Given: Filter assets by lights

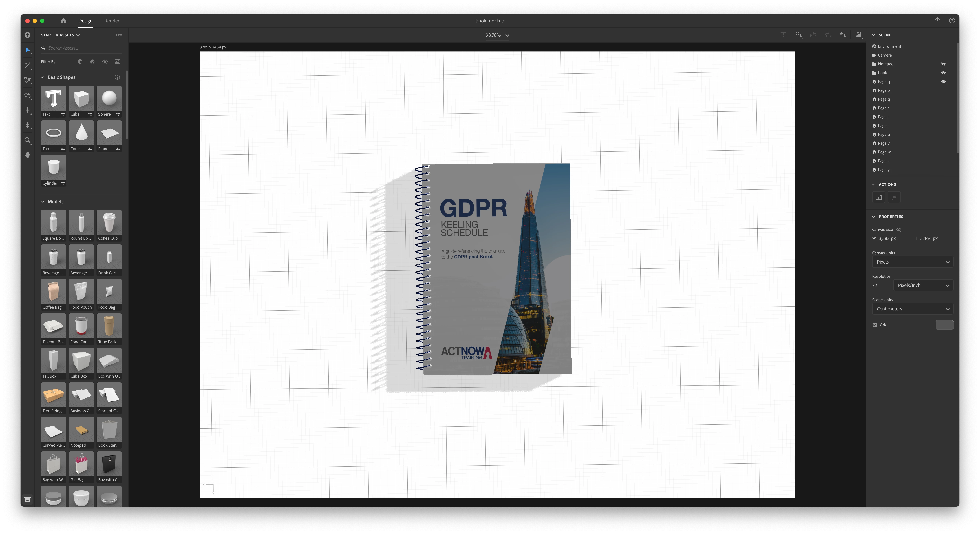Looking at the screenshot, I should (105, 62).
